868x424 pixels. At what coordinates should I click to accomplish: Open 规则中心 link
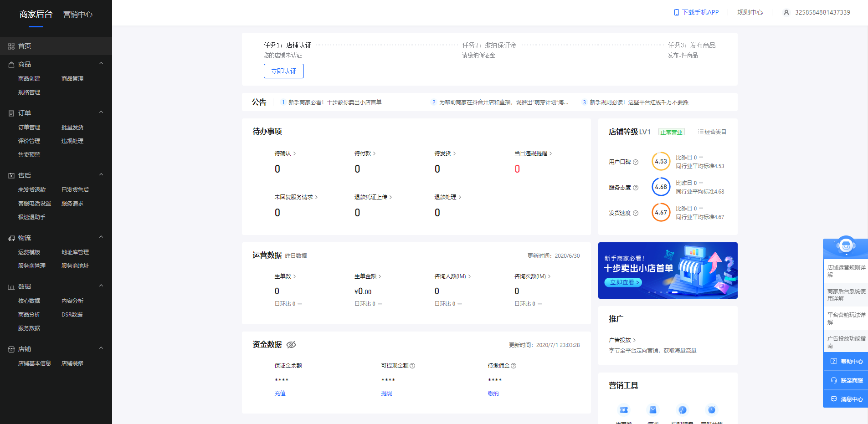[x=750, y=12]
